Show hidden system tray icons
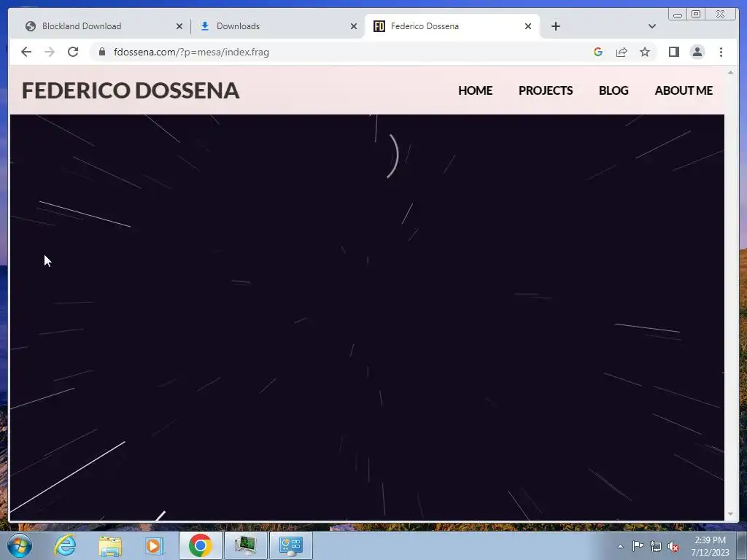This screenshot has height=560, width=747. (620, 546)
